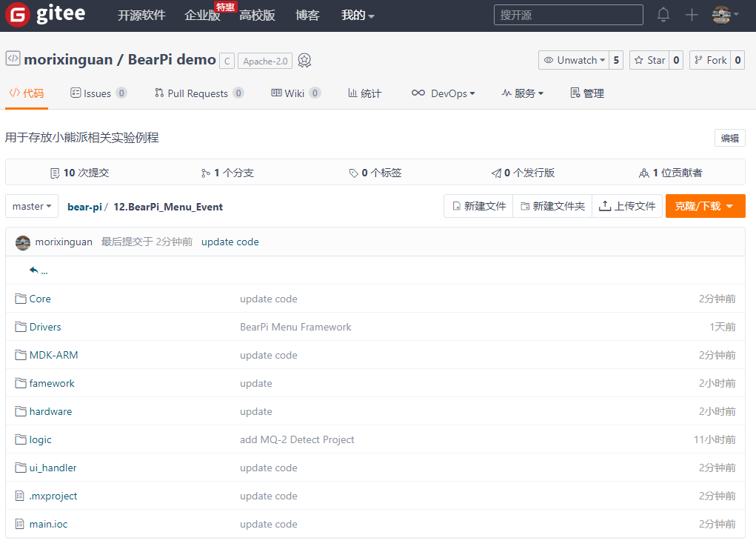
Task: Click the logic folder icon
Action: [20, 439]
